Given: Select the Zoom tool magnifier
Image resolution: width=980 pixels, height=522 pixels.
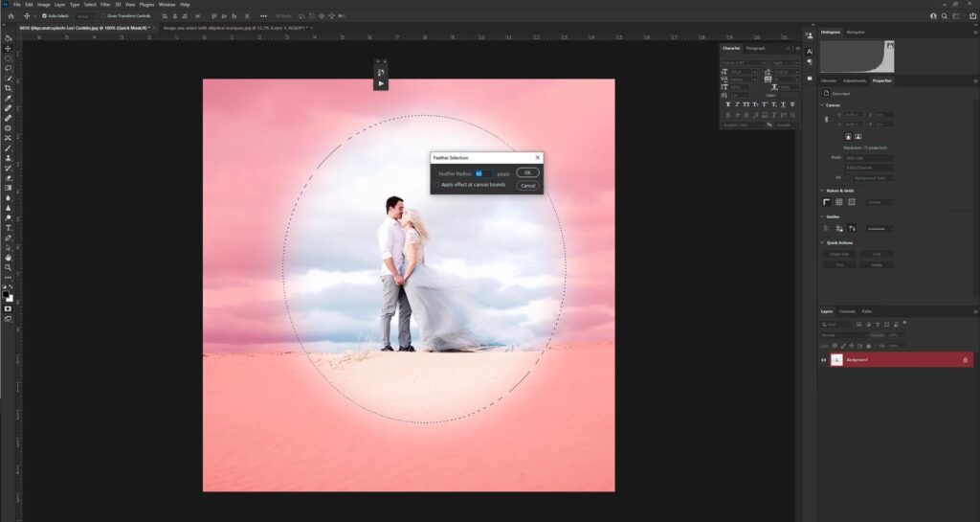Looking at the screenshot, I should (9, 267).
